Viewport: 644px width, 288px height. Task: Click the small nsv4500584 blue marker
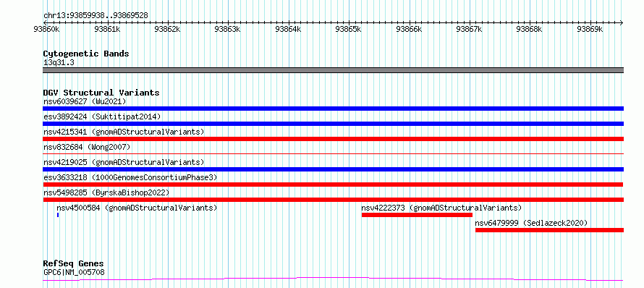pyautogui.click(x=58, y=215)
